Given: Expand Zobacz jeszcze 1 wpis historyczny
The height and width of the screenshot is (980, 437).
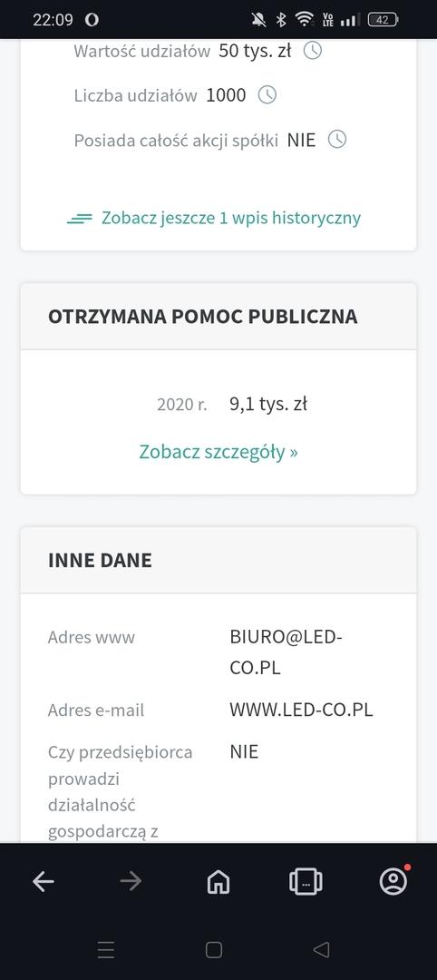Looking at the screenshot, I should (x=231, y=218).
